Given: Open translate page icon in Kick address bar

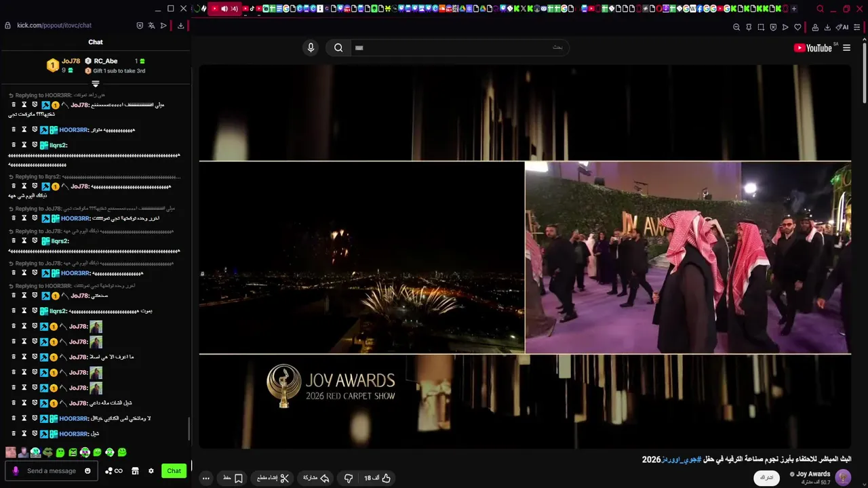Looking at the screenshot, I should (x=151, y=26).
